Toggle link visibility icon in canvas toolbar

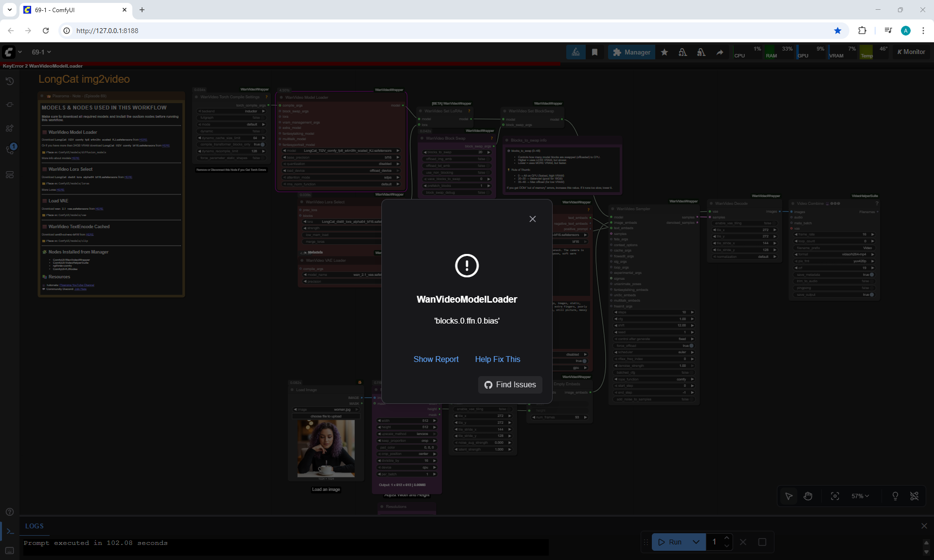pyautogui.click(x=914, y=496)
